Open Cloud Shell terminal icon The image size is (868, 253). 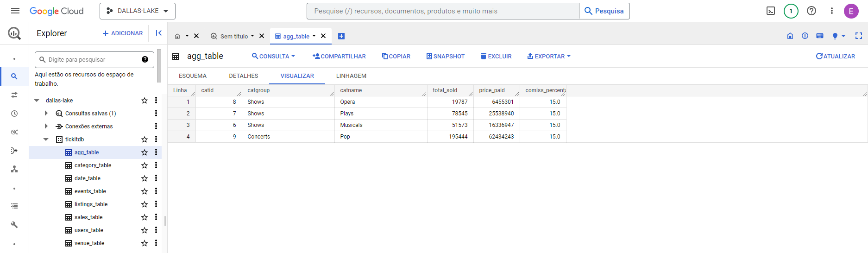[771, 11]
